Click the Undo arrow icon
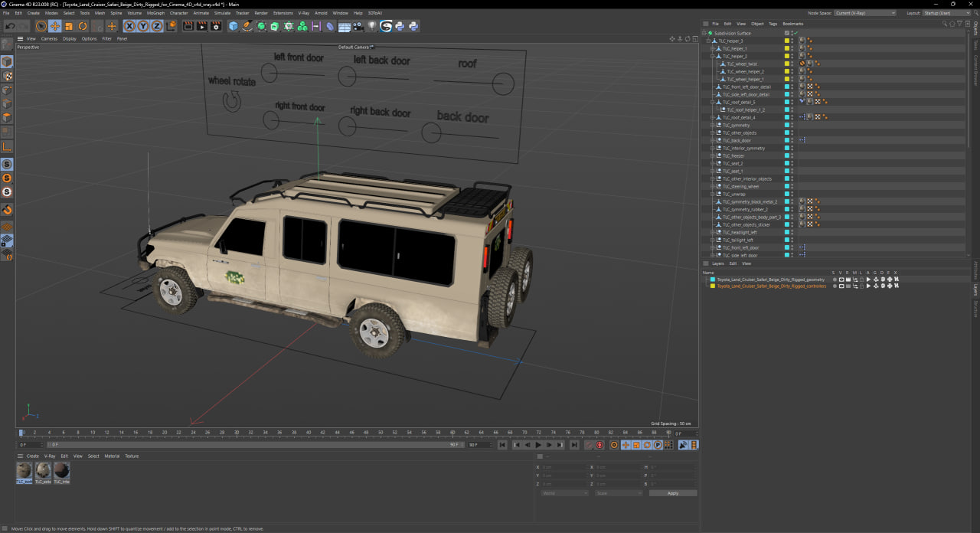Viewport: 980px width, 533px height. coord(10,26)
